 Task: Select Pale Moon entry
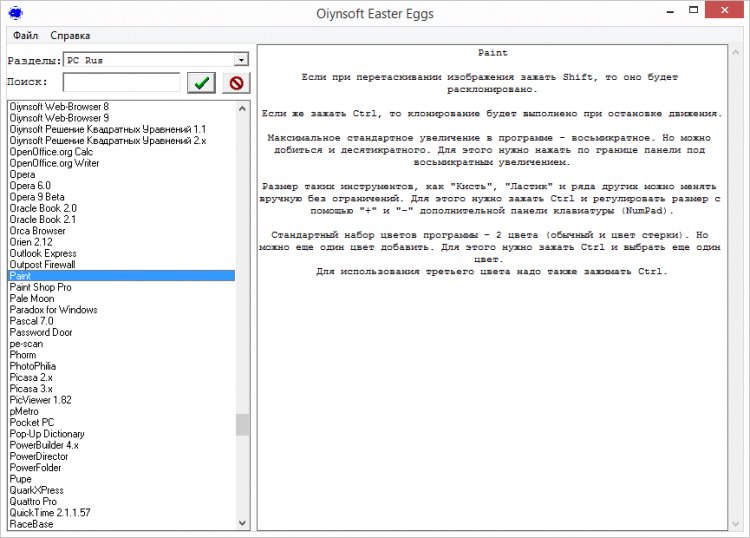click(122, 298)
